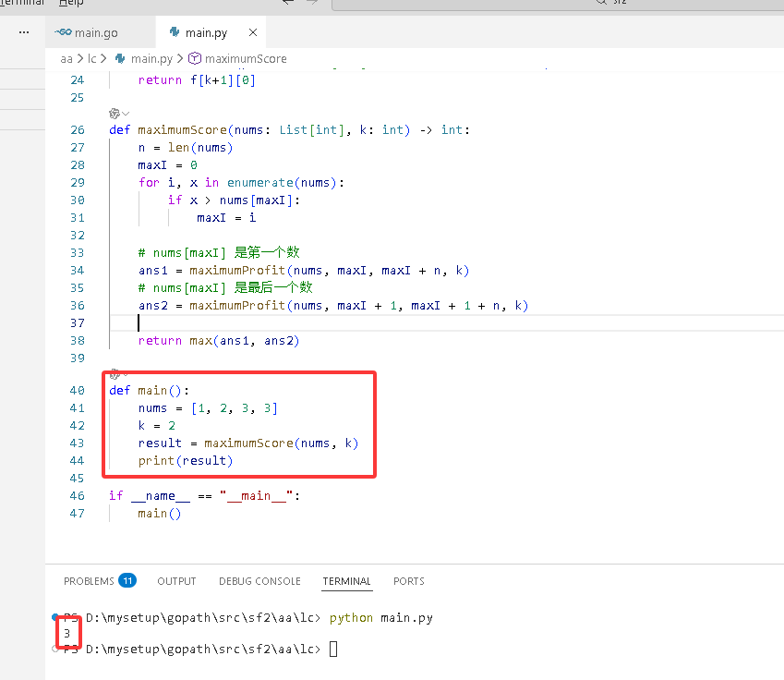Image resolution: width=784 pixels, height=680 pixels.
Task: Switch to the PORTS panel tab
Action: point(408,581)
